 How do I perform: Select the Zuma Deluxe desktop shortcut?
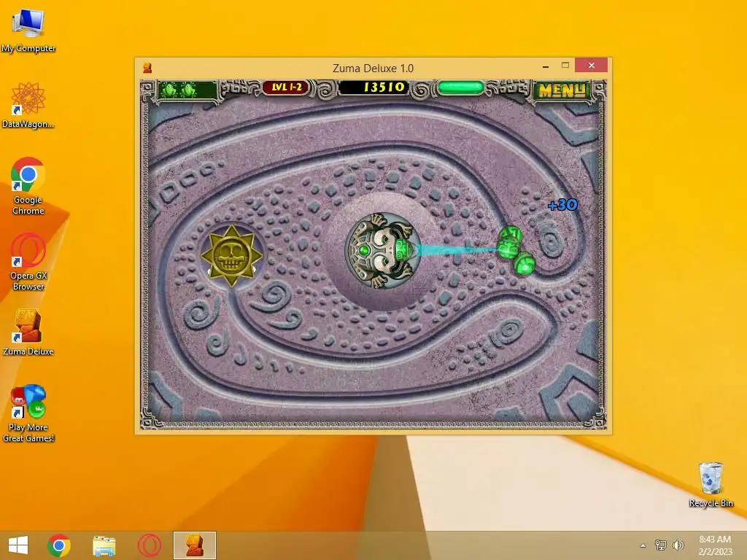[x=28, y=332]
